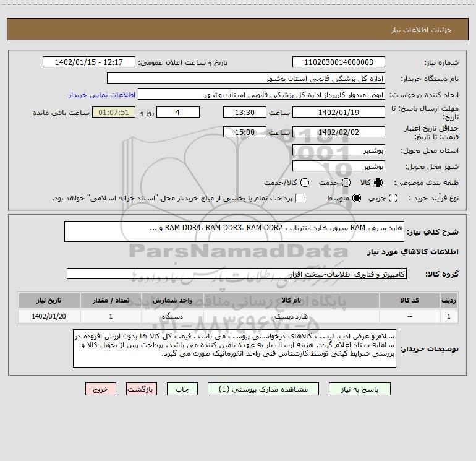Click the توضیحات خریدار text area
This screenshot has height=461, width=476.
tap(234, 348)
